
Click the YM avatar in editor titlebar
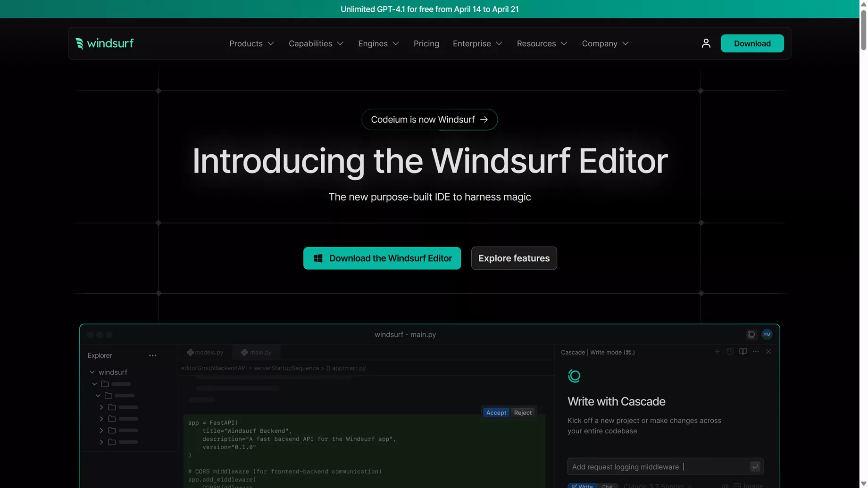point(767,334)
